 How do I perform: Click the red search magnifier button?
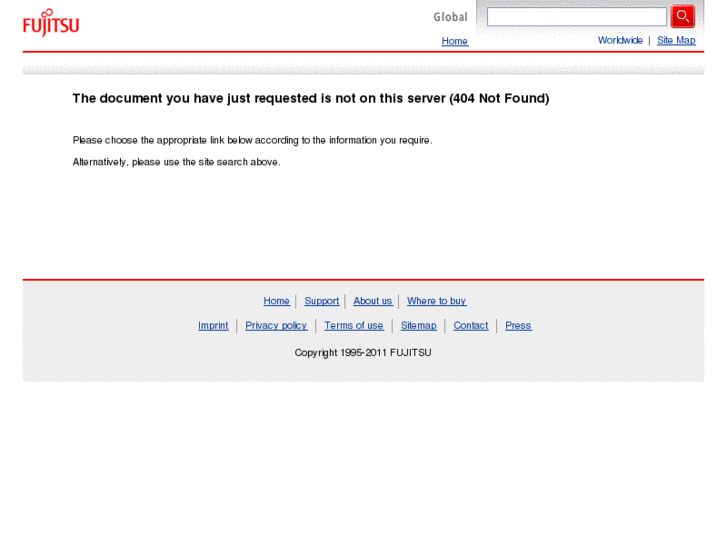(682, 17)
